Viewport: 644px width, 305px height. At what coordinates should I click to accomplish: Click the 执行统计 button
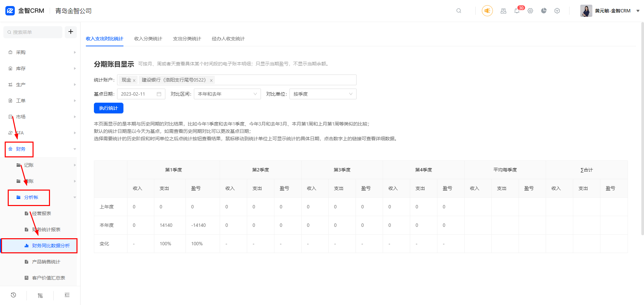[x=108, y=108]
